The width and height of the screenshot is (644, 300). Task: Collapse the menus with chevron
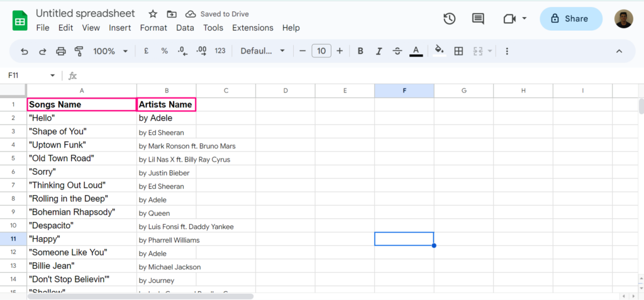point(619,51)
